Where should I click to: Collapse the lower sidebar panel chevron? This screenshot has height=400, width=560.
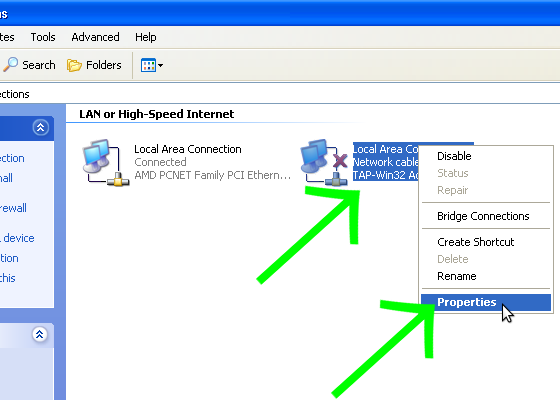pyautogui.click(x=40, y=334)
